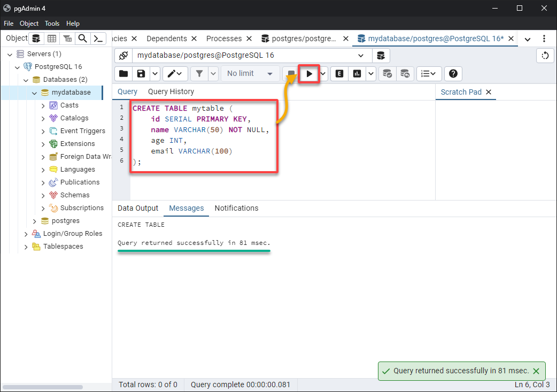This screenshot has width=557, height=392.
Task: Click the new query tool database icon
Action: coord(381,56)
